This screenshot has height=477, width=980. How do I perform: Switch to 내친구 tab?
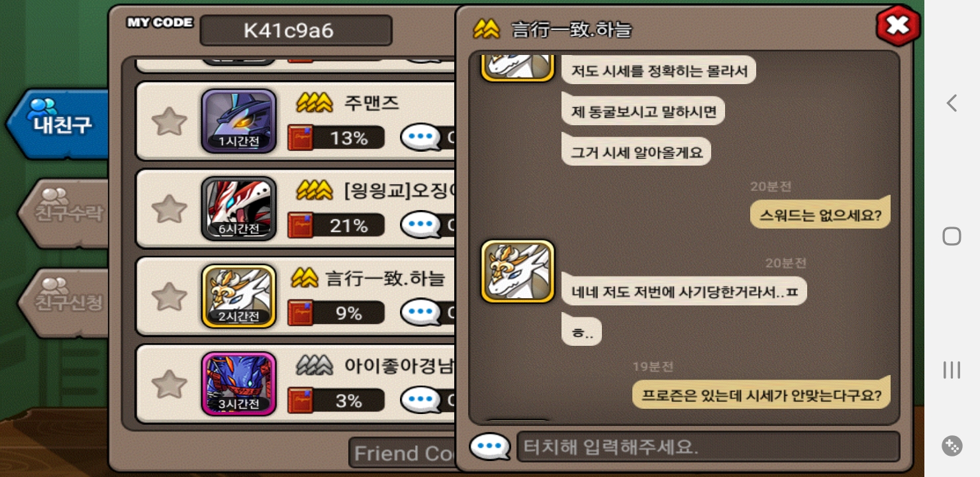[x=60, y=125]
